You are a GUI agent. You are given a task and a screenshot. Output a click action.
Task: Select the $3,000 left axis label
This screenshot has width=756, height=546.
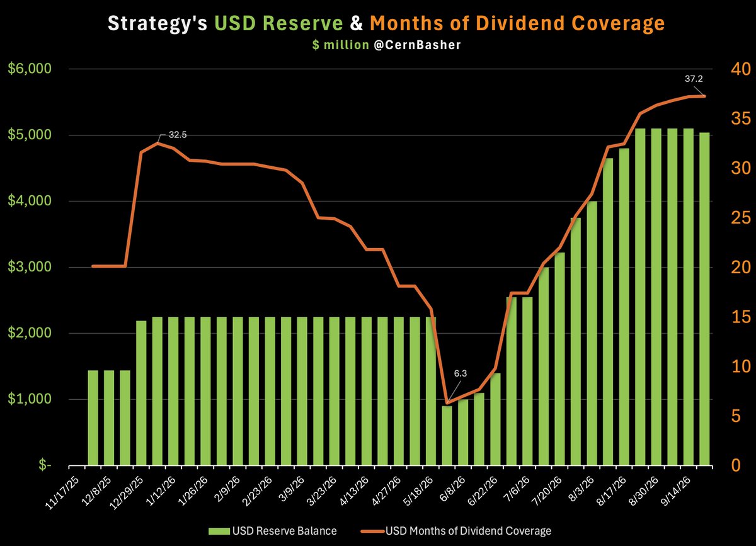30,268
